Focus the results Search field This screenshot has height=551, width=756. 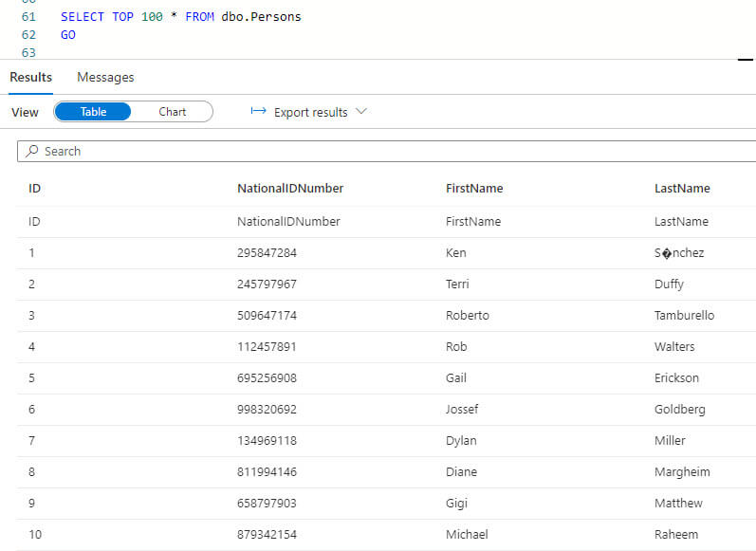point(379,152)
